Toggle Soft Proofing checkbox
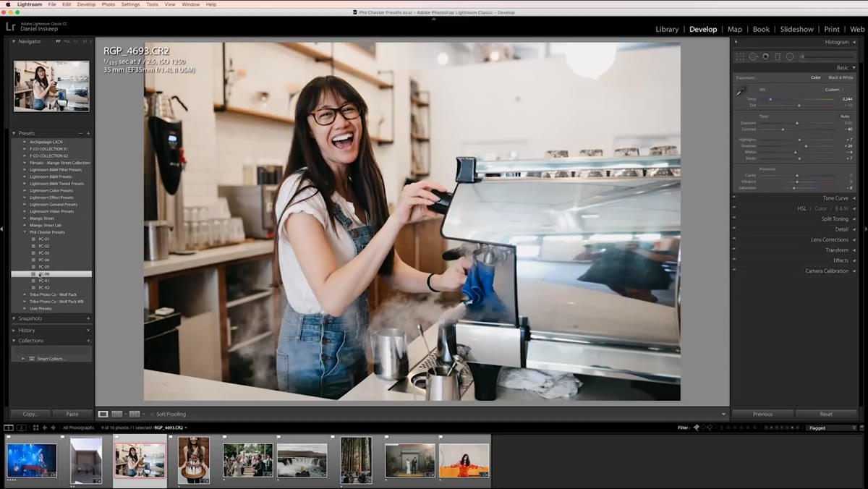Viewport: 868px width, 489px height. (x=153, y=414)
